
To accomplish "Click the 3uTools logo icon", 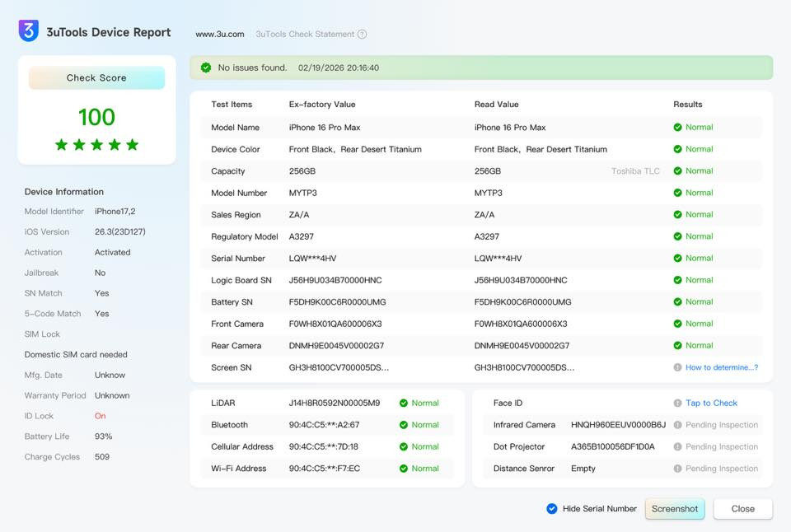I will pyautogui.click(x=29, y=31).
